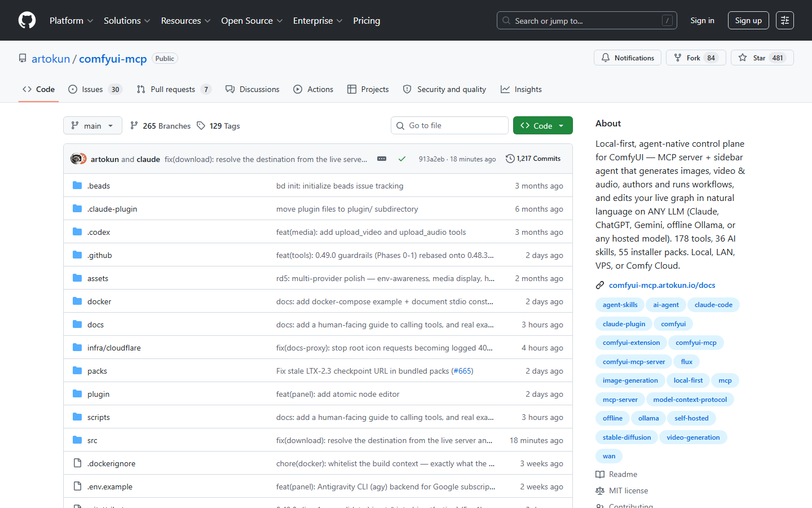Expand commit message ellipsis button
Screen dimensions: 812x508
pyautogui.click(x=382, y=159)
